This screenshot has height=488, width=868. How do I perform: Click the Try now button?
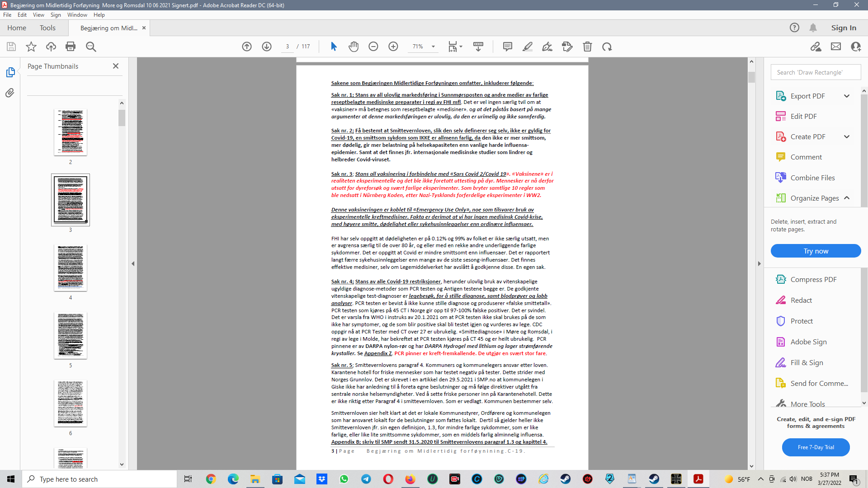pyautogui.click(x=816, y=251)
